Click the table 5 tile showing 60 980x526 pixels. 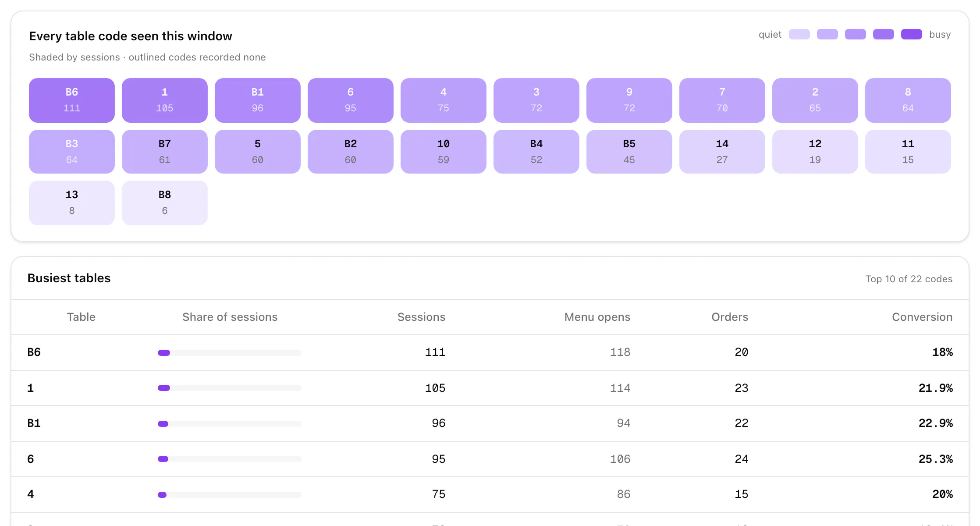pos(258,152)
